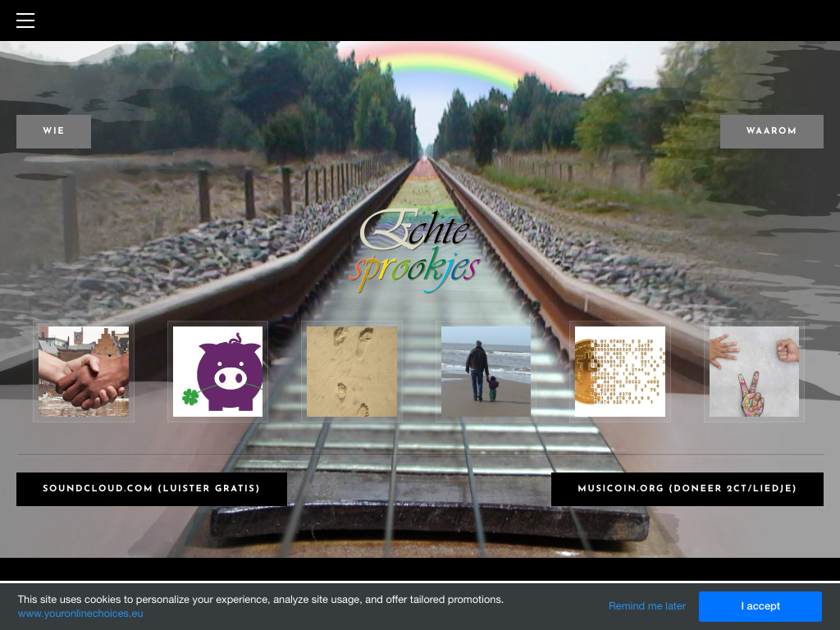Visit www.youronlinechoices.eu link

80,613
